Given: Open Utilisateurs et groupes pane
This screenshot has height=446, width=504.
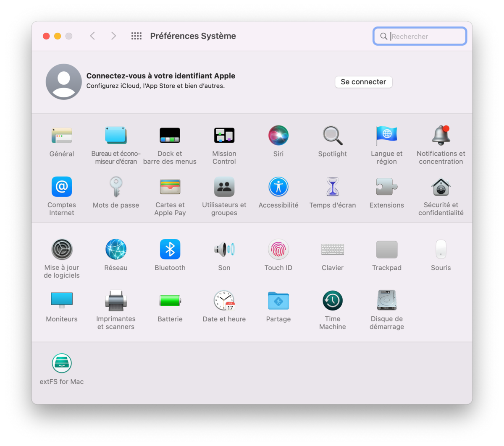Looking at the screenshot, I should (x=224, y=187).
